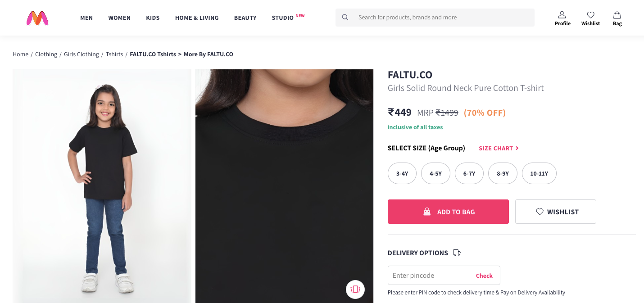
Task: Click the view similar products icon
Action: pos(355,289)
